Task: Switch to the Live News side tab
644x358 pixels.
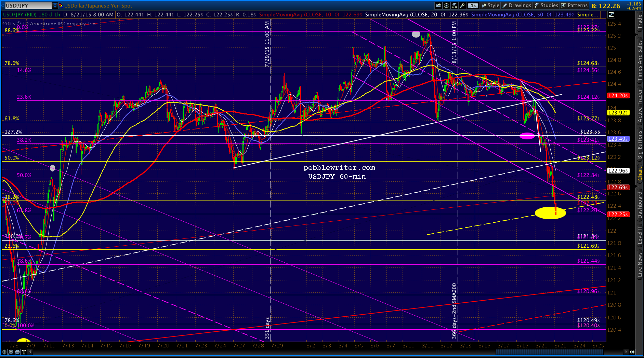Action: coord(640,264)
